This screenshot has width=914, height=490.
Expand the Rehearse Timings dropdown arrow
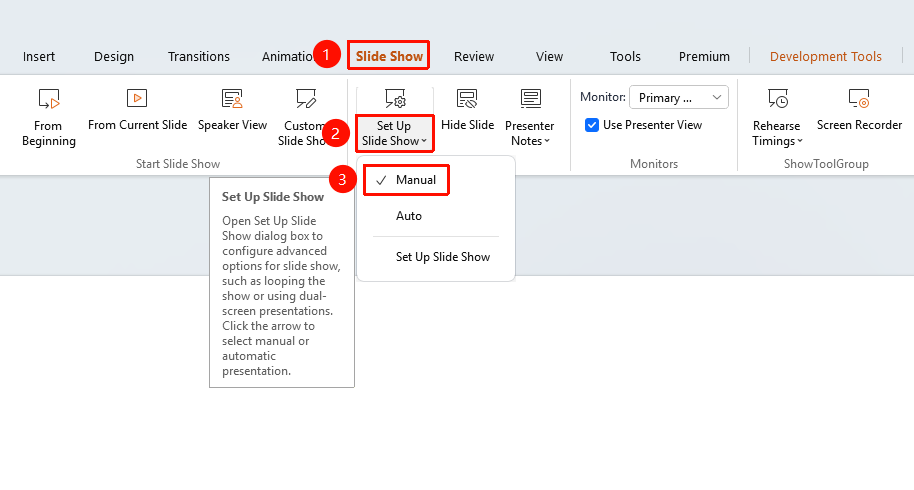coord(800,141)
